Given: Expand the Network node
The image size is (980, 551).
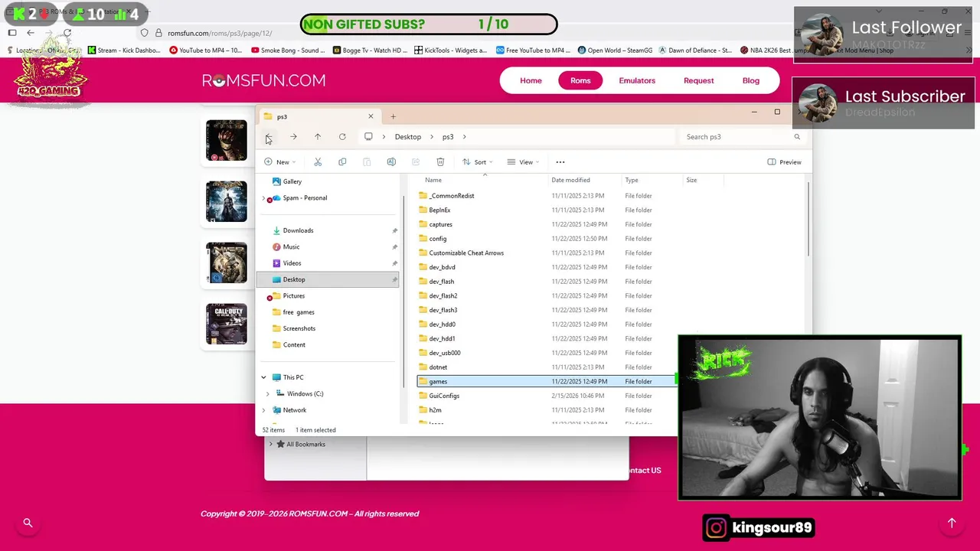Looking at the screenshot, I should pos(264,410).
